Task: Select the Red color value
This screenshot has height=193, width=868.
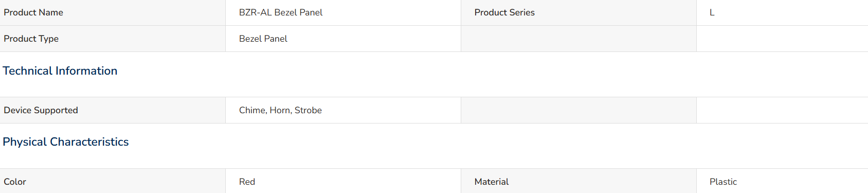Action: pos(247,182)
